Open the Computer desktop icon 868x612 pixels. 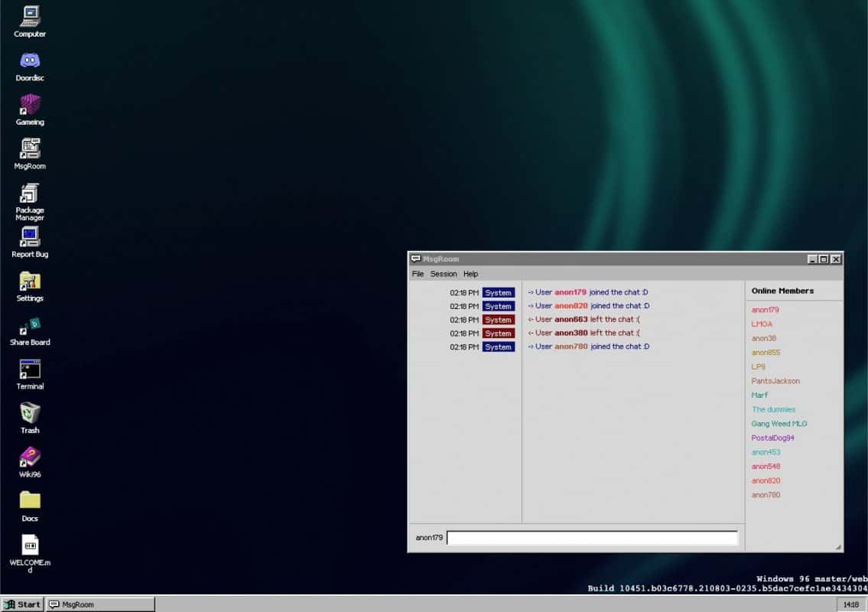29,17
